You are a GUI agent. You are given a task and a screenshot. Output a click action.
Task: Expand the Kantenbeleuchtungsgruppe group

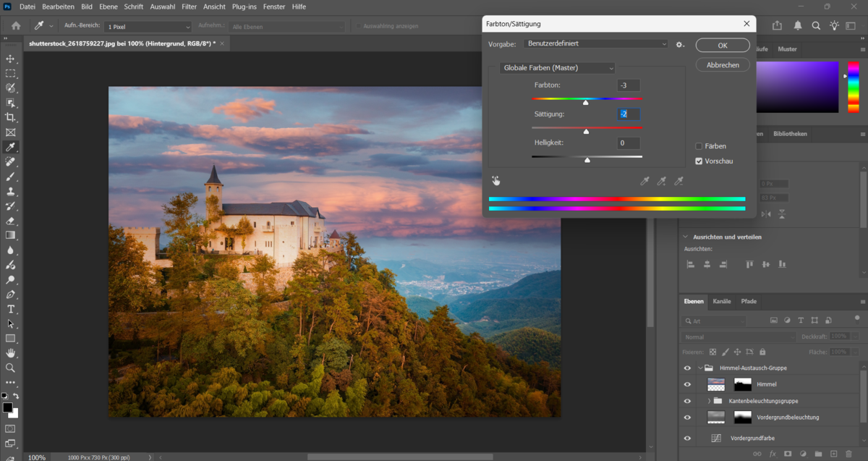coord(709,401)
